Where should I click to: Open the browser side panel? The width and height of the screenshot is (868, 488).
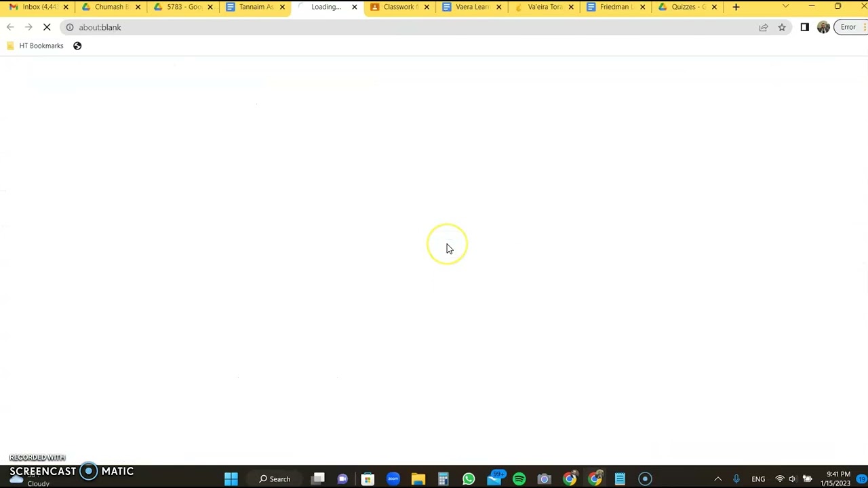(x=805, y=27)
